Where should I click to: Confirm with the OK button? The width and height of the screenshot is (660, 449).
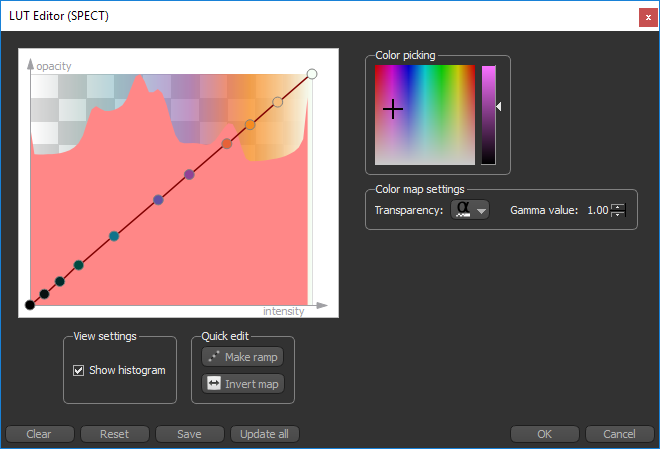pos(544,434)
